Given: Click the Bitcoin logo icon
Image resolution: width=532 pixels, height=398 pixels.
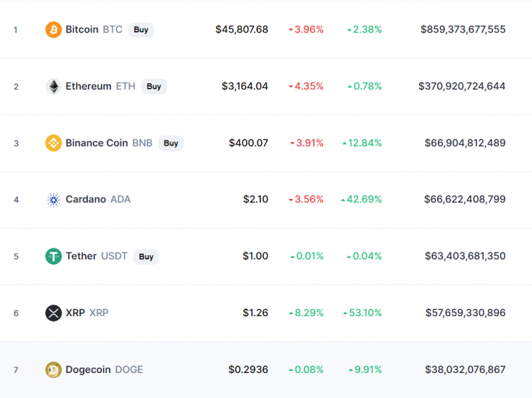Looking at the screenshot, I should [53, 30].
